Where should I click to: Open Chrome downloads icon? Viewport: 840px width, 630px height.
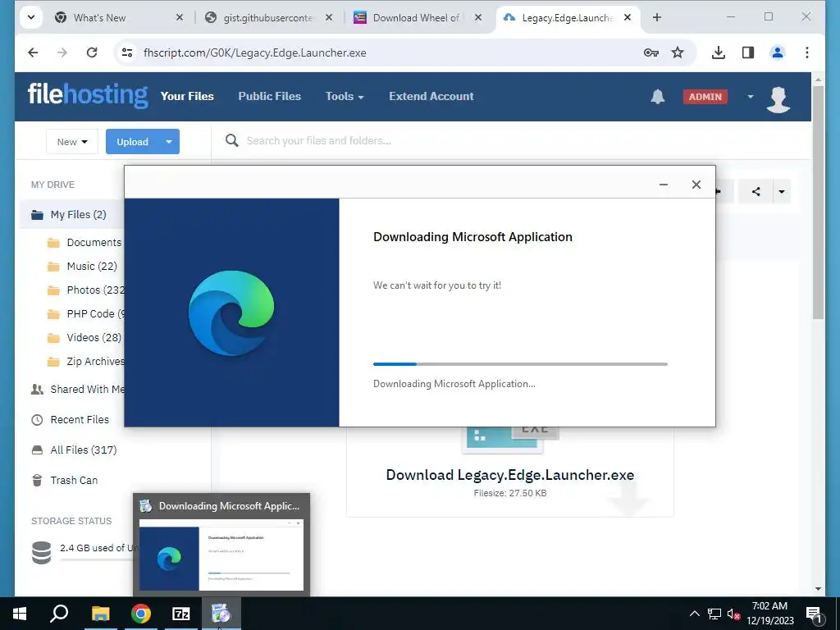719,52
